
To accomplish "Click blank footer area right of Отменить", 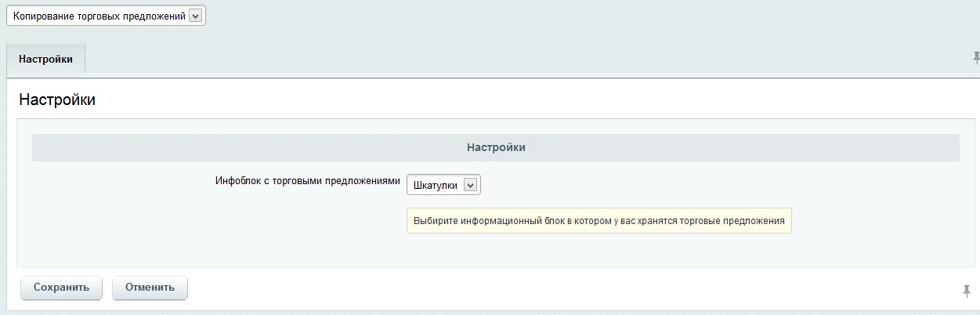I will click(x=548, y=288).
